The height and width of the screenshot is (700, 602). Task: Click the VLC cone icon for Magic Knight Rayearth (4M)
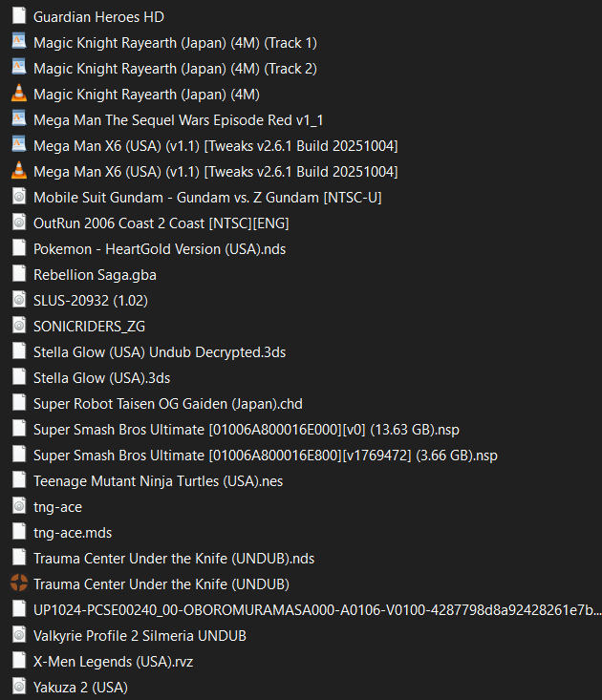(19, 93)
